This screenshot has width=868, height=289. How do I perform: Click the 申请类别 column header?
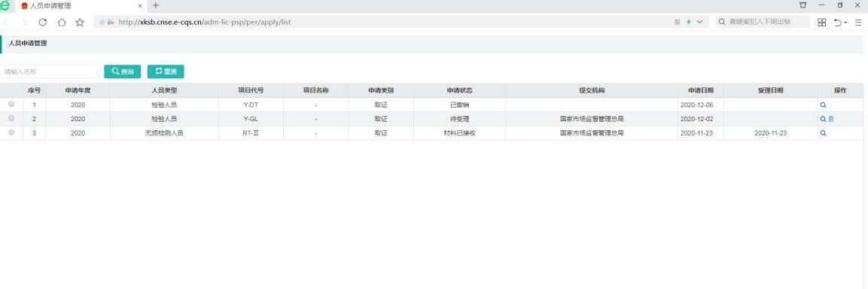pyautogui.click(x=381, y=90)
